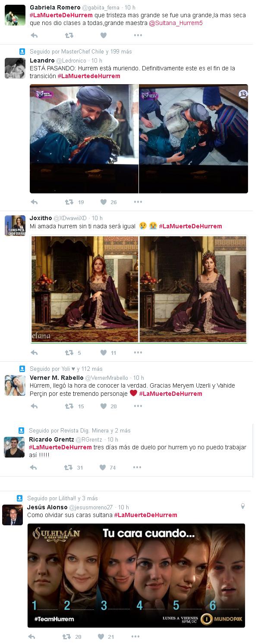Open Seguido por MasterChef Chile label
The height and width of the screenshot is (644, 264).
[81, 51]
